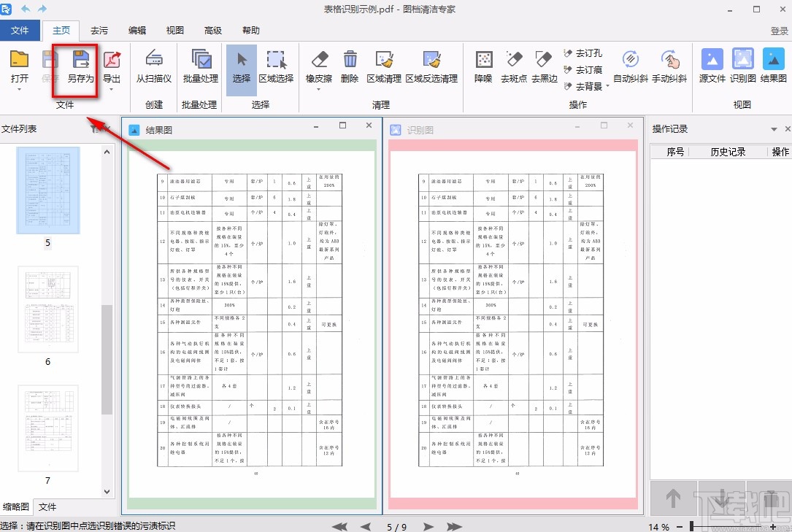Open the Advanced (高级) ribbon tab

pyautogui.click(x=213, y=31)
